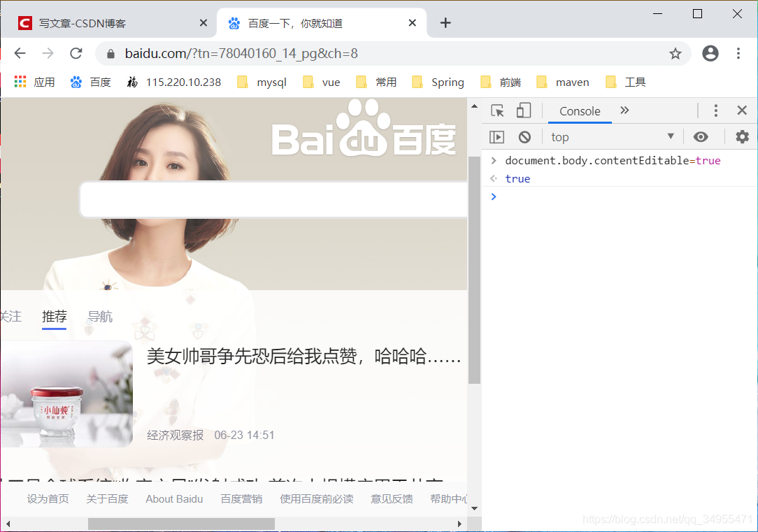
Task: Open the 关于百度 footer link
Action: point(107,498)
